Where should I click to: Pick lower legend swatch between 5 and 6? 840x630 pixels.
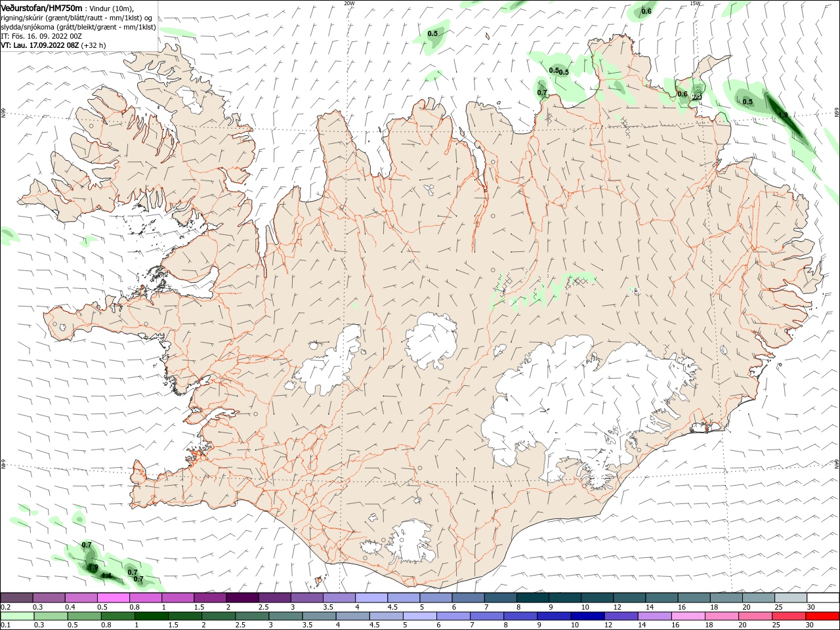(x=419, y=616)
